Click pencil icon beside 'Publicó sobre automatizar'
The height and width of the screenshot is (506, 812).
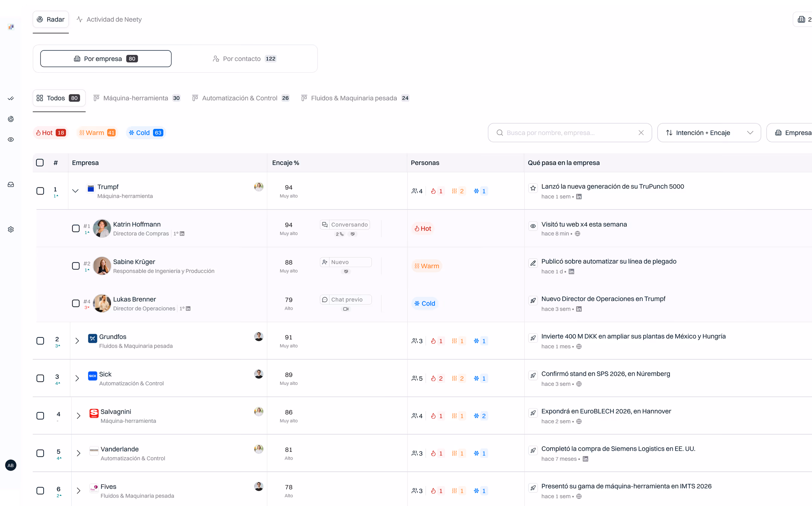pyautogui.click(x=533, y=263)
